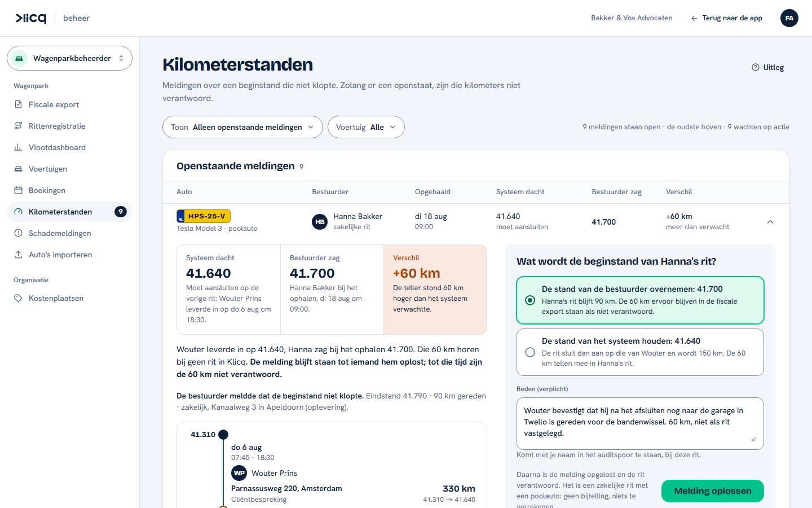Click the 'di 18 aug' pickup date cell
The image size is (812, 508).
pos(431,216)
